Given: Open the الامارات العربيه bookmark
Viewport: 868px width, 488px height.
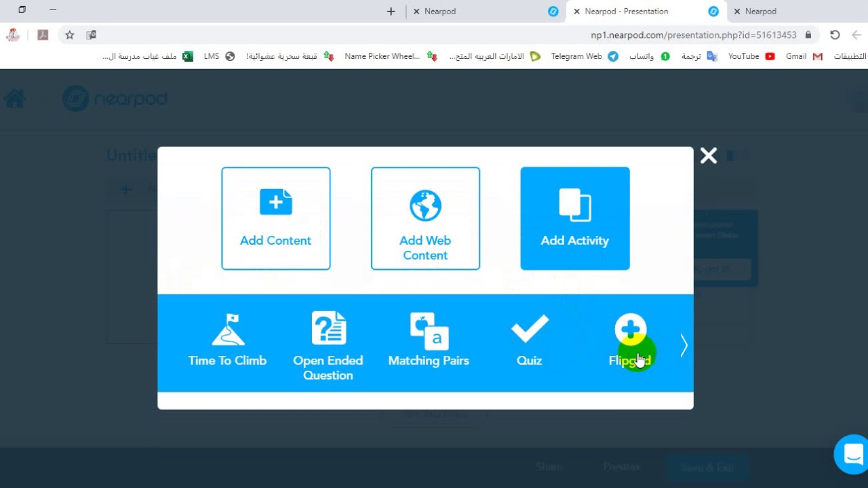Looking at the screenshot, I should (x=494, y=56).
